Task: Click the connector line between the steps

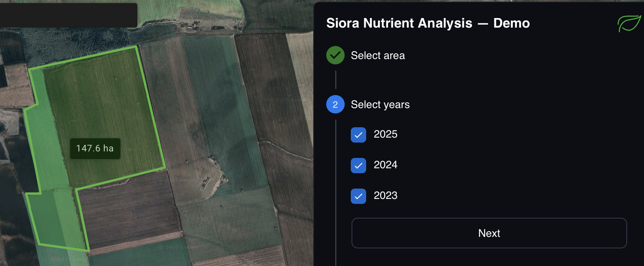Action: coord(336,80)
